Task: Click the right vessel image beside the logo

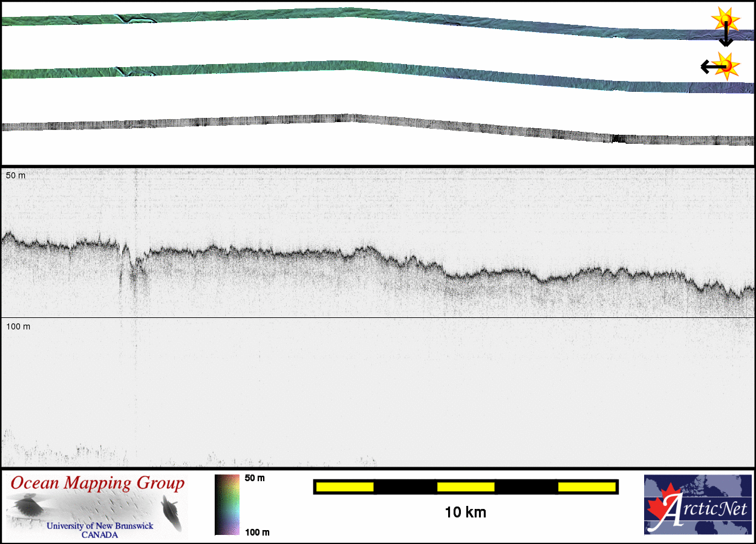Action: pos(170,512)
